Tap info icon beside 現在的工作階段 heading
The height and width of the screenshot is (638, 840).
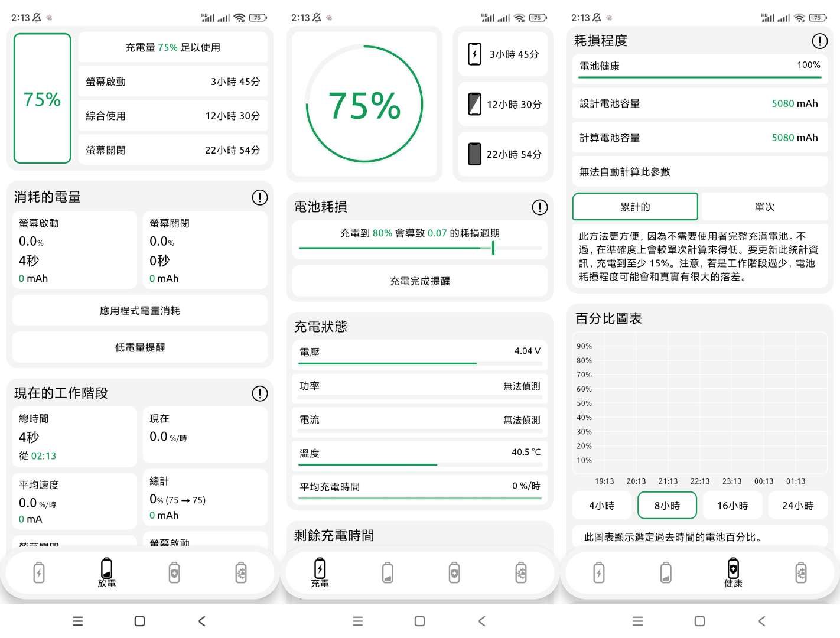pos(259,393)
